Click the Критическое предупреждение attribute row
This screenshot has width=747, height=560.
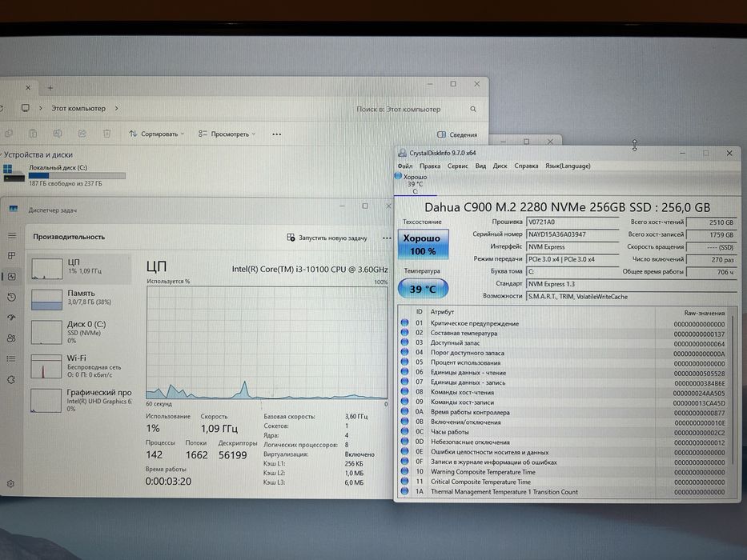tap(564, 324)
